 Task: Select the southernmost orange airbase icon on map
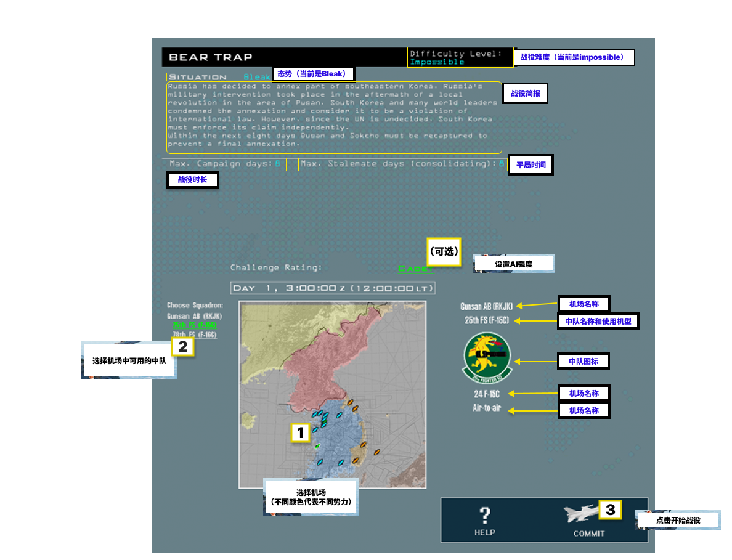pos(355,460)
